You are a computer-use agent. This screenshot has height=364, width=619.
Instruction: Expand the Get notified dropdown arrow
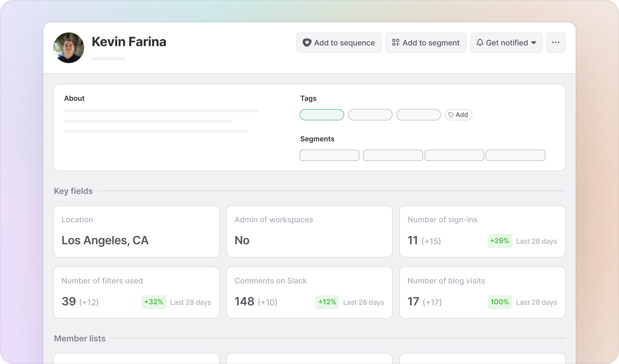coord(534,43)
